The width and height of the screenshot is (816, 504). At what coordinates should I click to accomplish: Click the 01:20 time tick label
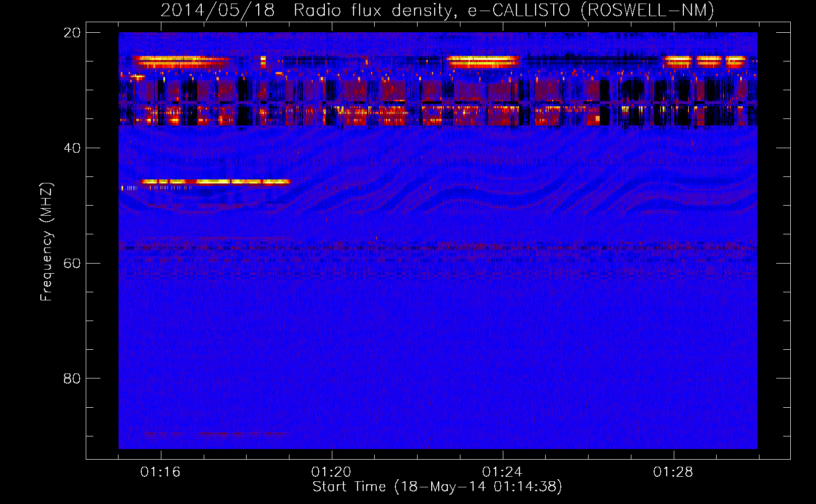pos(331,472)
